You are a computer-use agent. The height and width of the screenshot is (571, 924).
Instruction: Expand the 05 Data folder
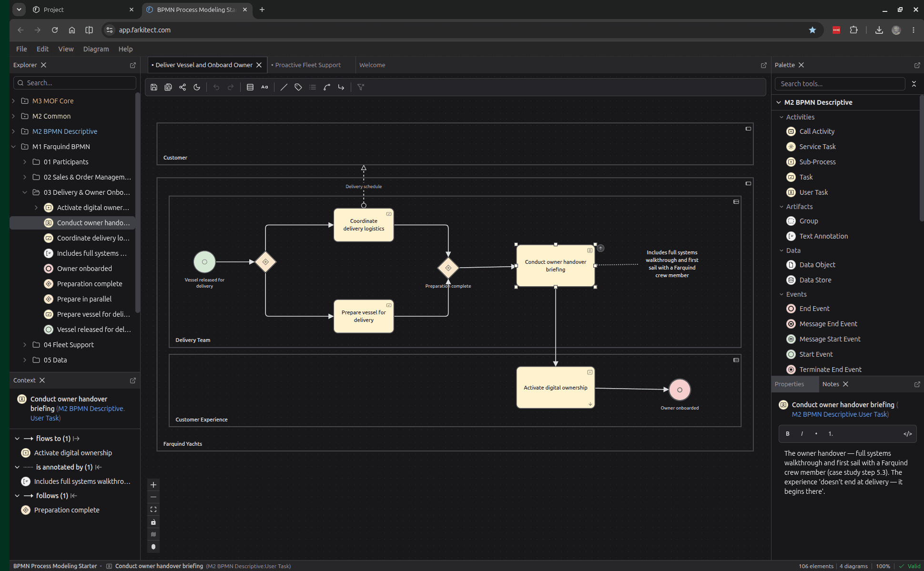pyautogui.click(x=25, y=360)
